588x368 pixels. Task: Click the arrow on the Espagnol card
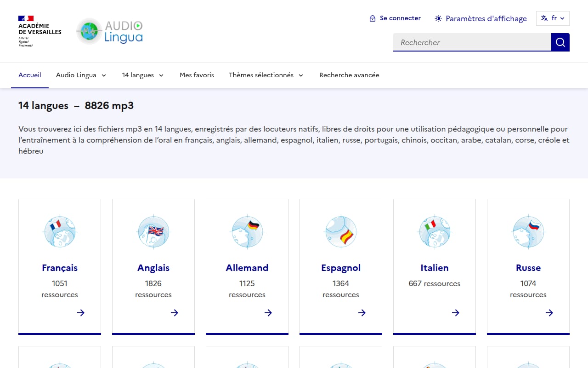tap(362, 313)
